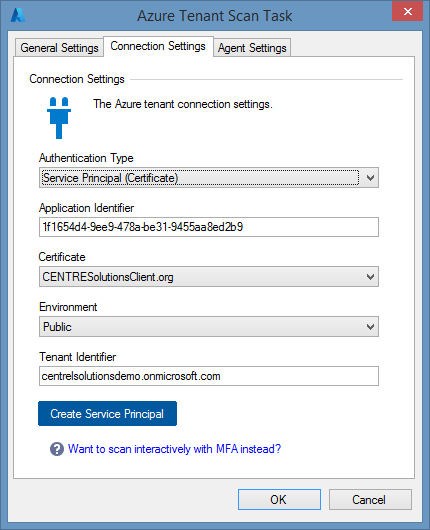
Task: Confirm with the OK button
Action: click(279, 500)
